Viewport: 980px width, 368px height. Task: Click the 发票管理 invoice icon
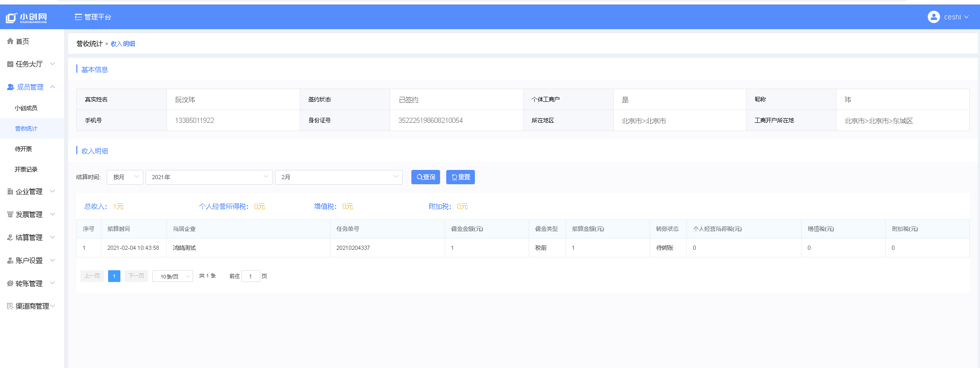pos(10,214)
